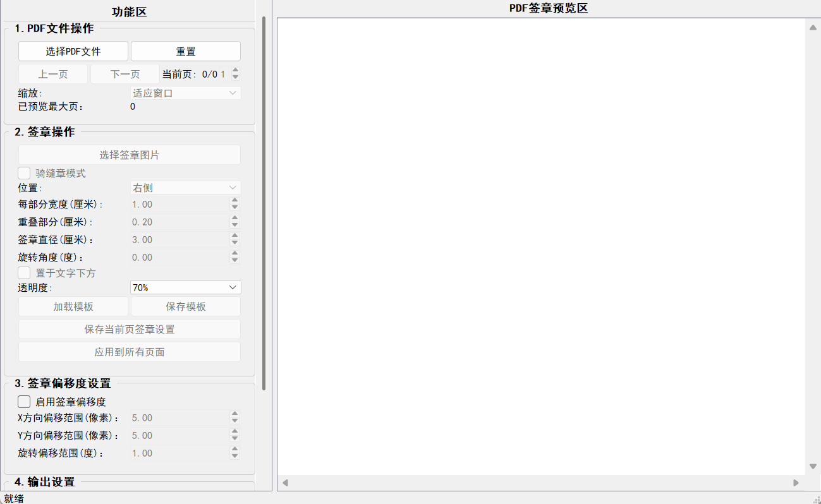This screenshot has width=821, height=504.
Task: Click up arrow on 签章直径 spinner
Action: pyautogui.click(x=234, y=236)
